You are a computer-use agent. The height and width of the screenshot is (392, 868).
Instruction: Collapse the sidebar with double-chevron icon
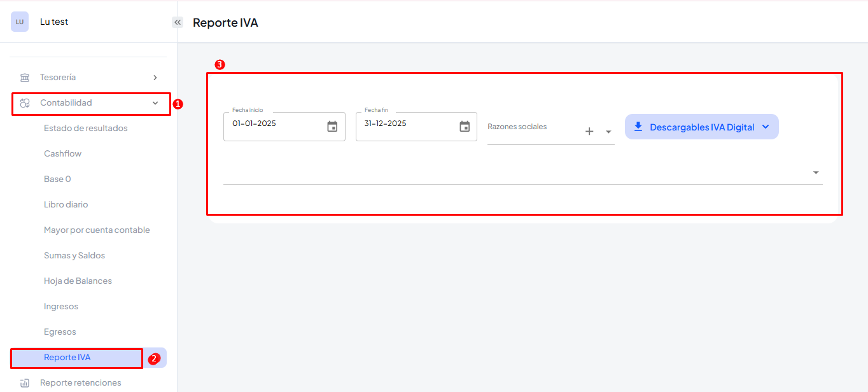click(x=178, y=22)
